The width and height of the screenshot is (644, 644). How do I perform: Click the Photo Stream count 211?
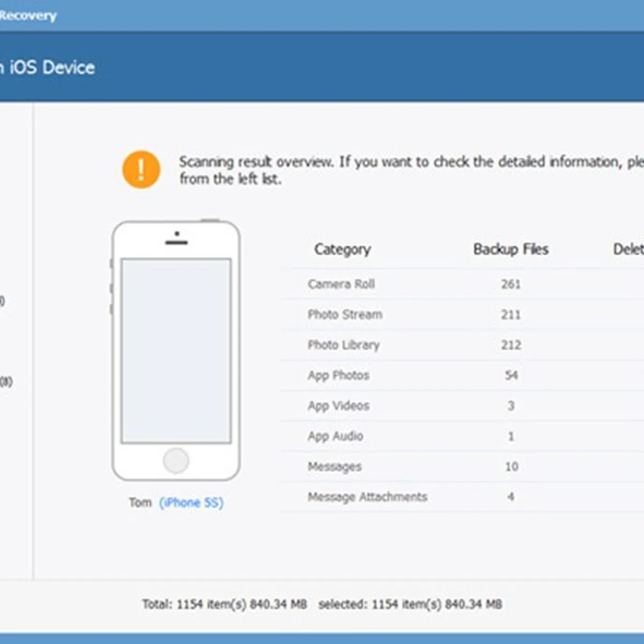[511, 314]
